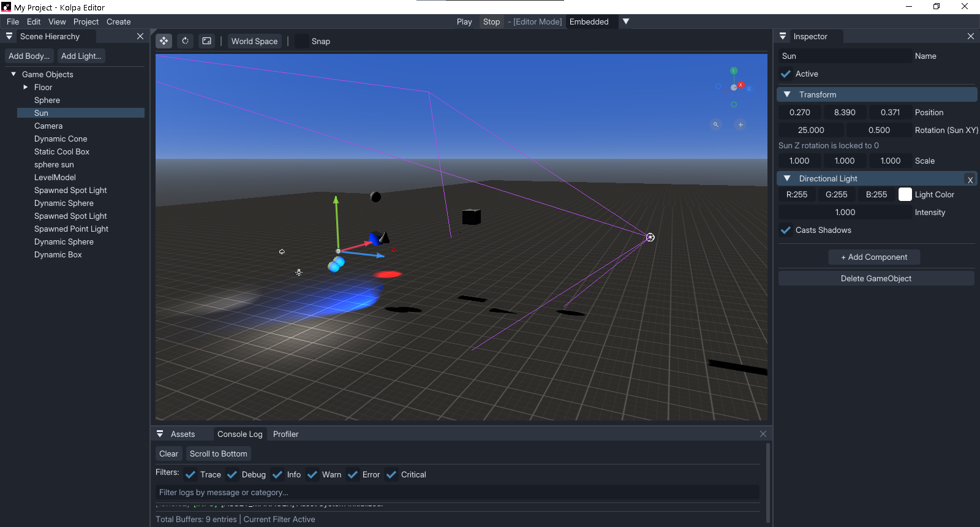980x527 pixels.
Task: Close the Scene Hierarchy panel
Action: coord(140,36)
